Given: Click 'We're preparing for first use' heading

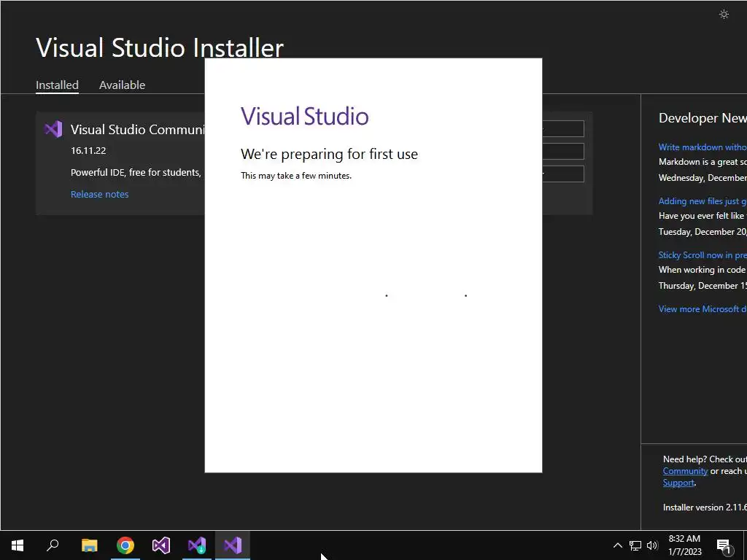Looking at the screenshot, I should pyautogui.click(x=329, y=154).
